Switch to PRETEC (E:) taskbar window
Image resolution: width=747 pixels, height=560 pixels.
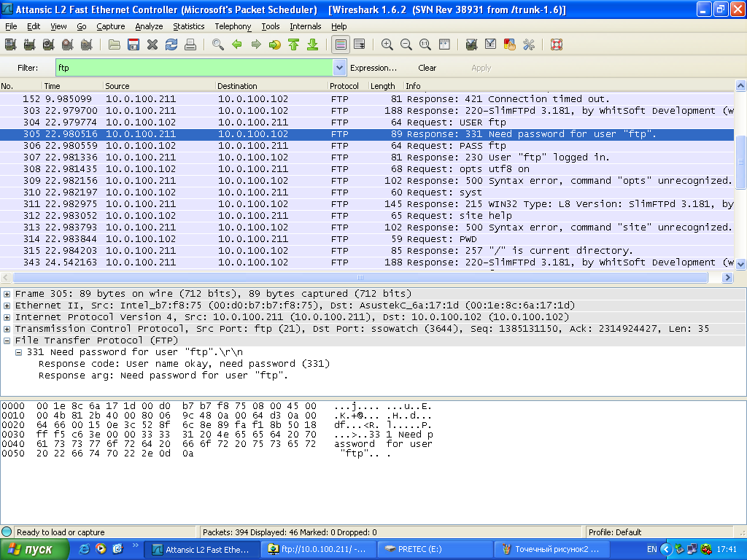tap(435, 550)
